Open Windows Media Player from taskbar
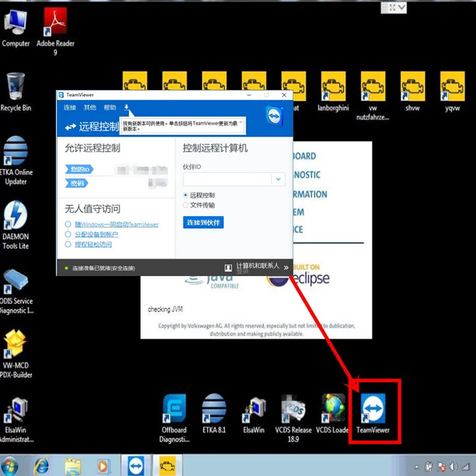476x476 pixels. click(x=103, y=466)
